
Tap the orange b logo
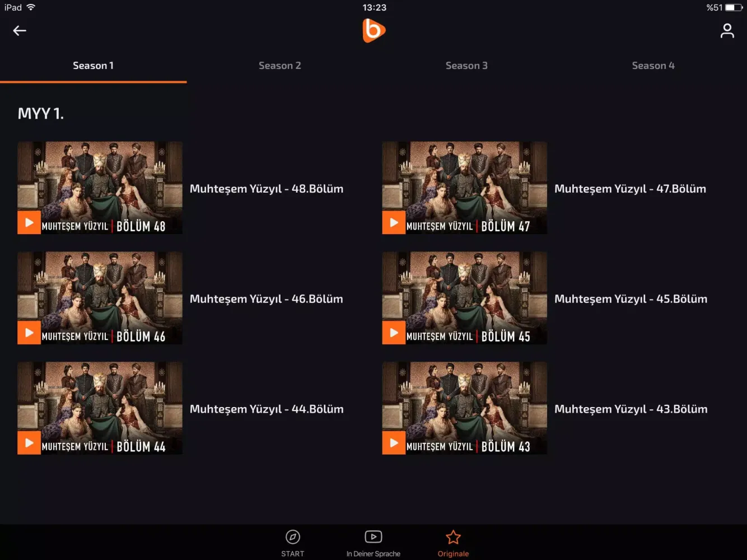coord(373,30)
